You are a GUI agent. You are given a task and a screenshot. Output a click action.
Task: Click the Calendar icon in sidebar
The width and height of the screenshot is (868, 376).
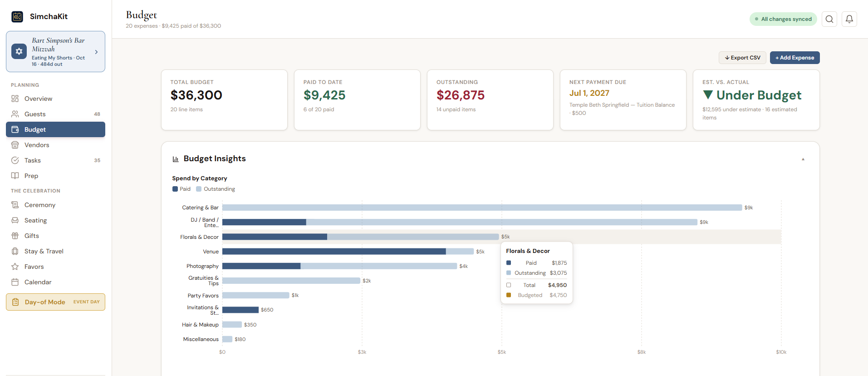(x=15, y=282)
